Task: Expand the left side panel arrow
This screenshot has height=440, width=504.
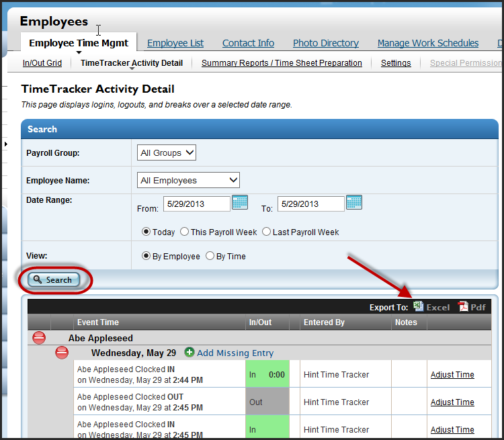Action: tap(6, 144)
